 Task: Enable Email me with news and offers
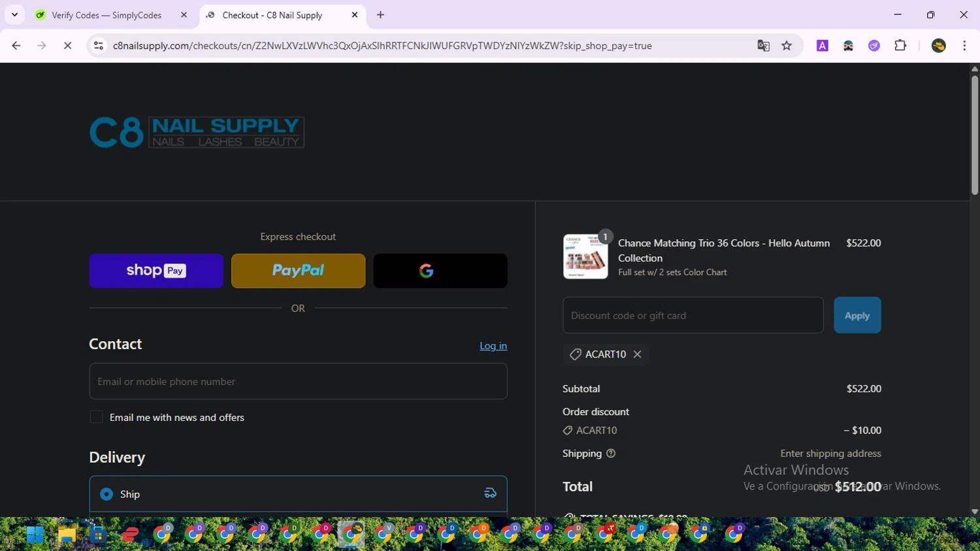[96, 417]
